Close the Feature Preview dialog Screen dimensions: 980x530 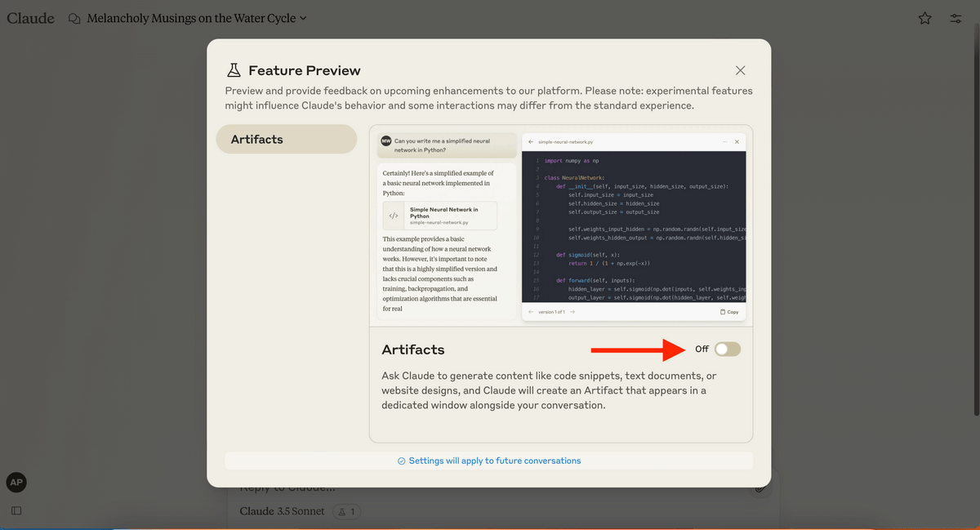pos(740,70)
